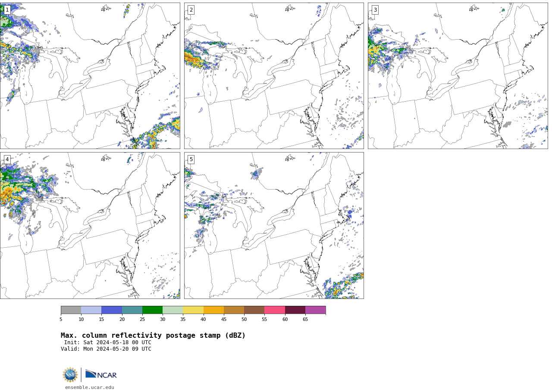Open ensemble member 2 reflectivity map
The height and width of the screenshot is (392, 552).
pos(274,76)
